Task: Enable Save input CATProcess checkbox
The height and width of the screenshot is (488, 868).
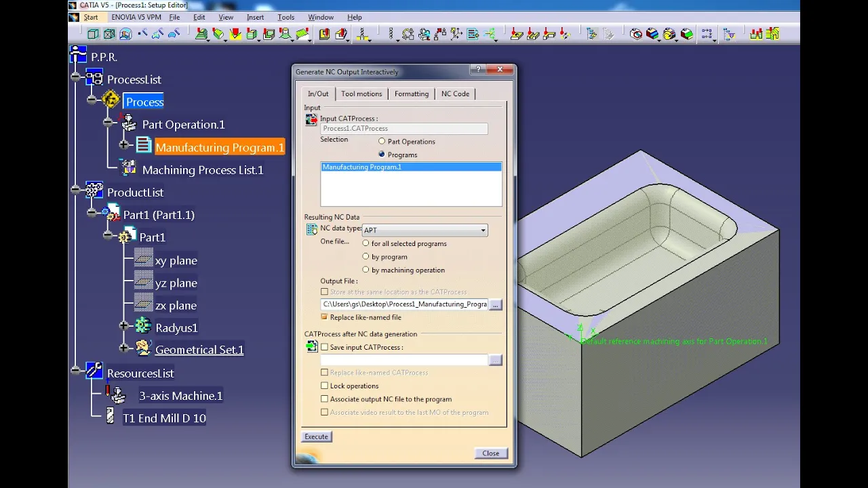Action: [x=324, y=347]
